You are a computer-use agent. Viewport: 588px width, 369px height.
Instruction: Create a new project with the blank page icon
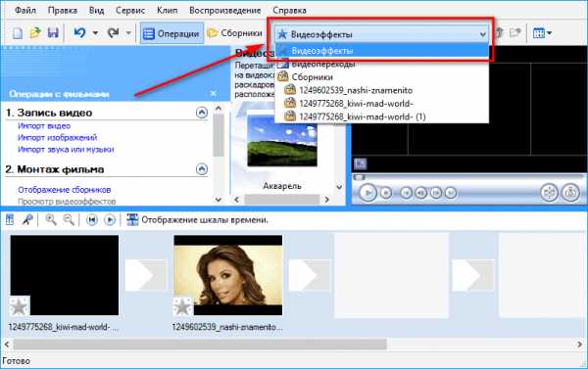click(x=18, y=33)
